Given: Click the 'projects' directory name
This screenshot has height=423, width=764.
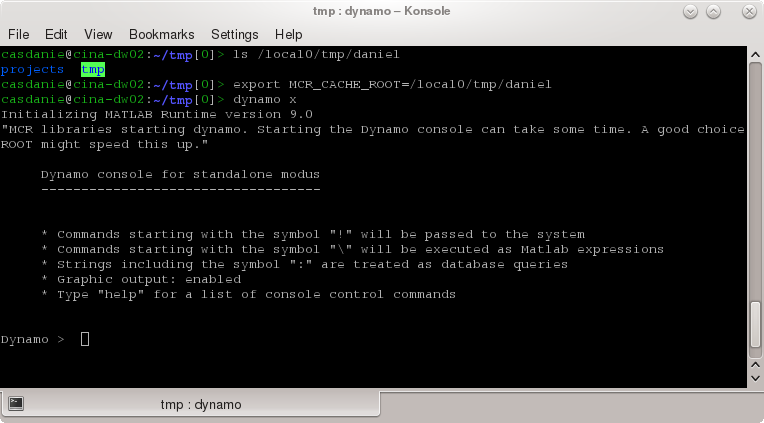Looking at the screenshot, I should pyautogui.click(x=32, y=70).
